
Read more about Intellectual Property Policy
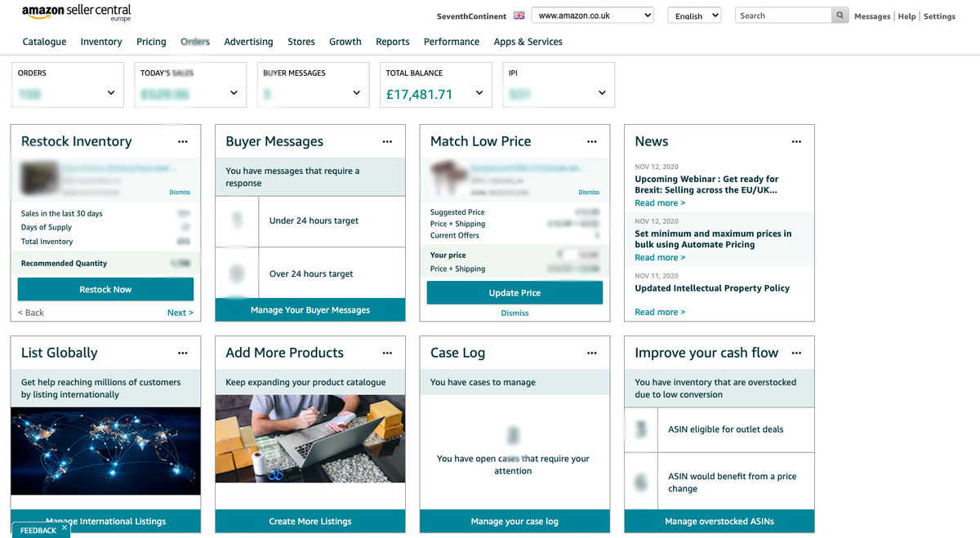(660, 313)
